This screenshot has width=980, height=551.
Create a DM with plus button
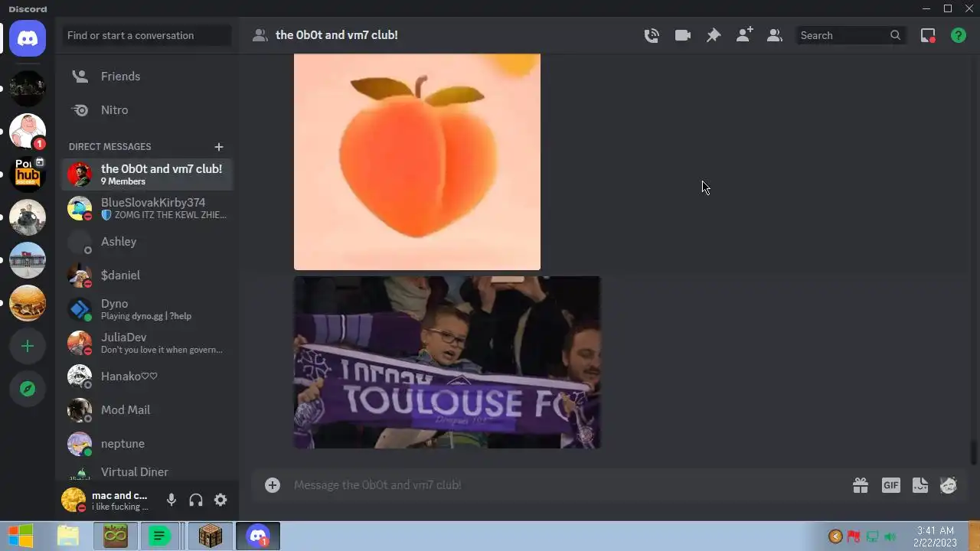[x=219, y=146]
